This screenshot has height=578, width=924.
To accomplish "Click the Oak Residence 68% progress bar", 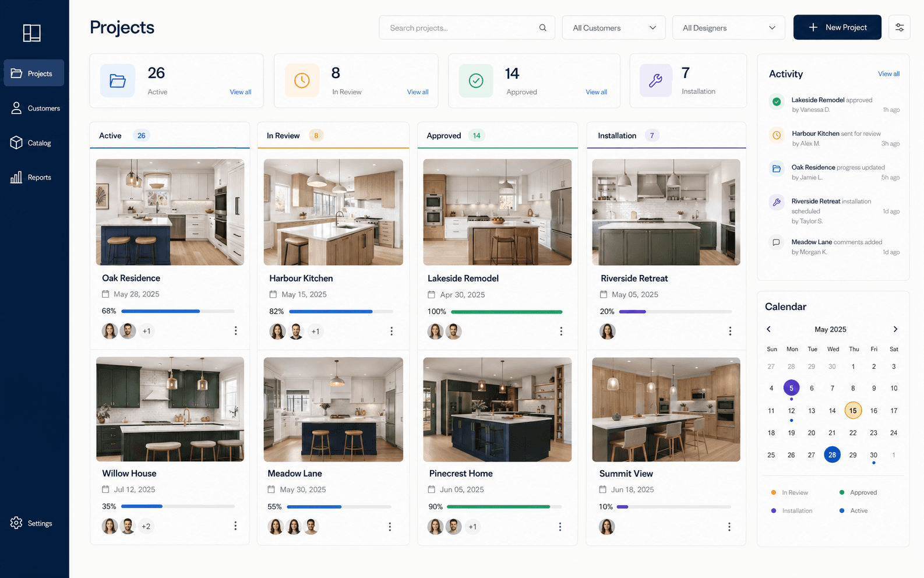I will tap(178, 311).
